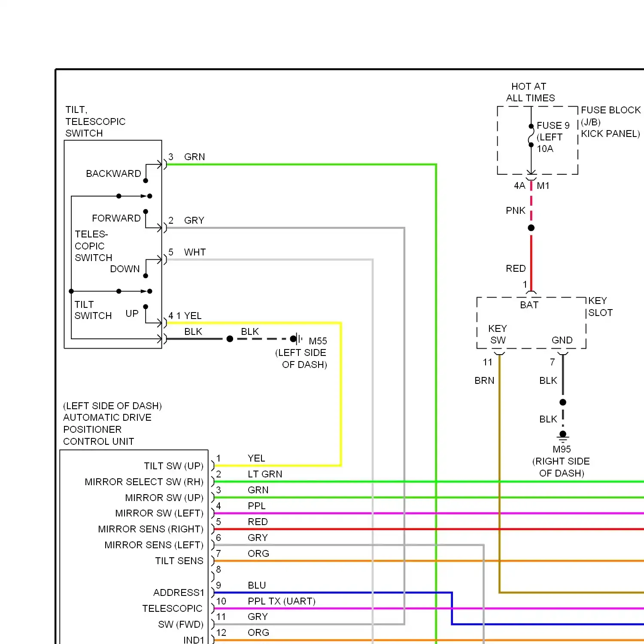Select the 'MIRROR SELECT SW (RH)' pin label

pyautogui.click(x=144, y=482)
